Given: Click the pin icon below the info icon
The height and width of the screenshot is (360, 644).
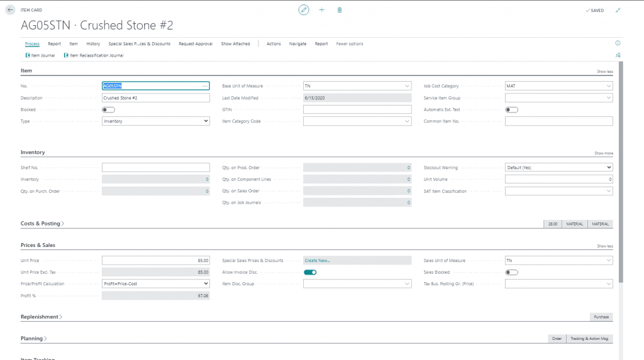Looking at the screenshot, I should coord(618,55).
